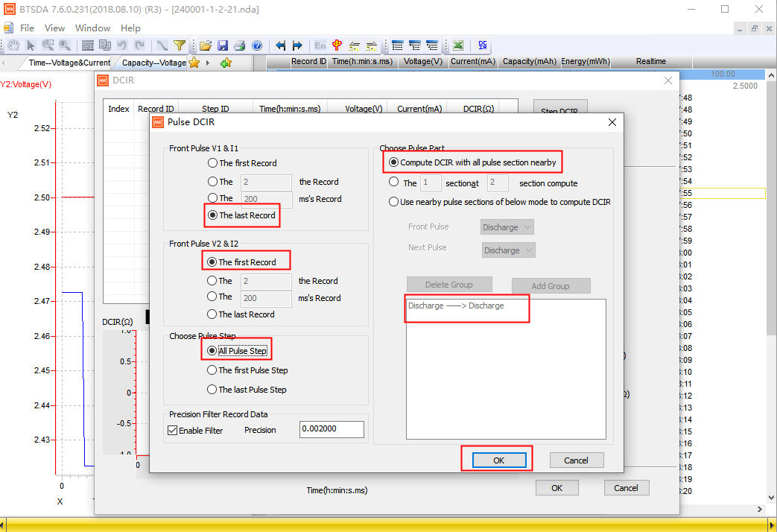The image size is (777, 532).
Task: Open the Window menu
Action: 92,28
